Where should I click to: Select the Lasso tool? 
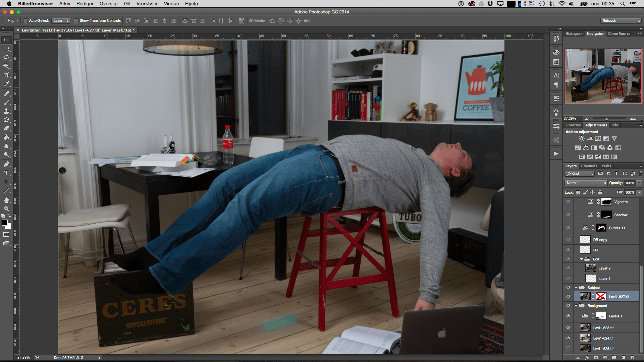pyautogui.click(x=6, y=58)
